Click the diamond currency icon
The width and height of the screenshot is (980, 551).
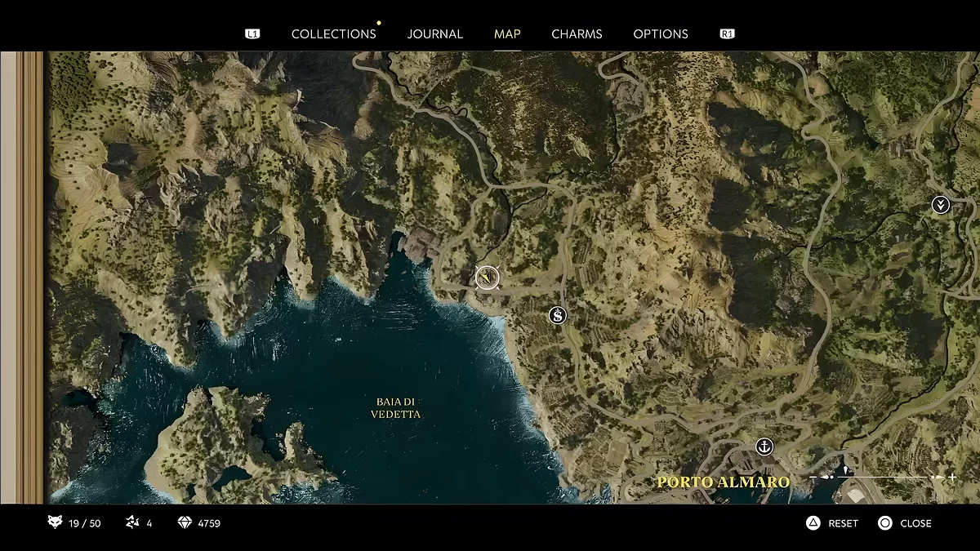click(x=185, y=523)
